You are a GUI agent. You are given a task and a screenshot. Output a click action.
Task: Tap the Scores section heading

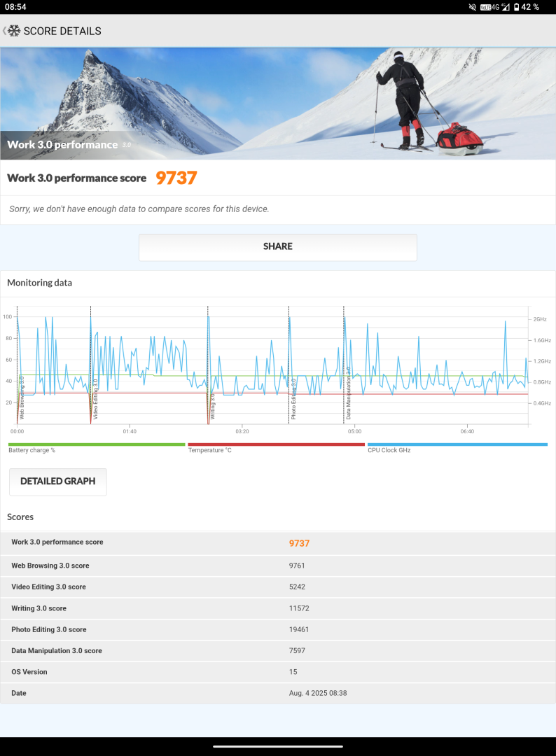(20, 517)
